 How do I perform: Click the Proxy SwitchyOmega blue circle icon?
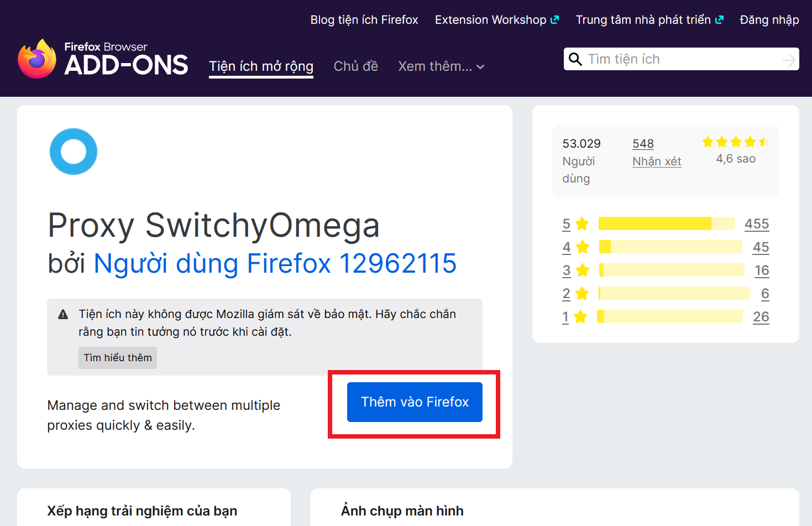click(x=74, y=152)
